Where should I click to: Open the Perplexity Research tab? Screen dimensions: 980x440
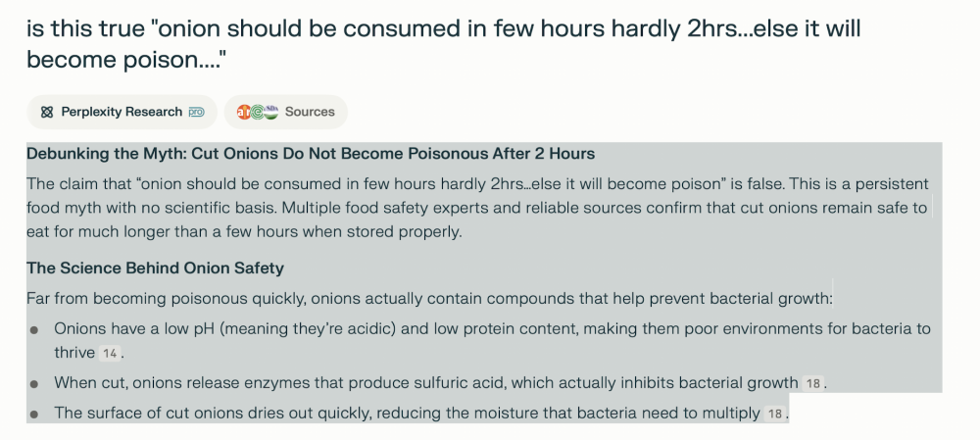coord(122,113)
